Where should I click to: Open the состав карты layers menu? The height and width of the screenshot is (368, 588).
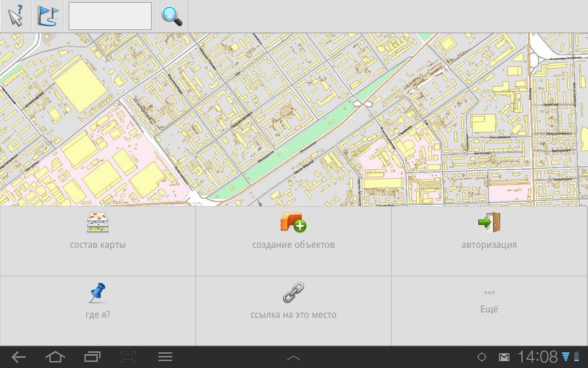pyautogui.click(x=98, y=241)
